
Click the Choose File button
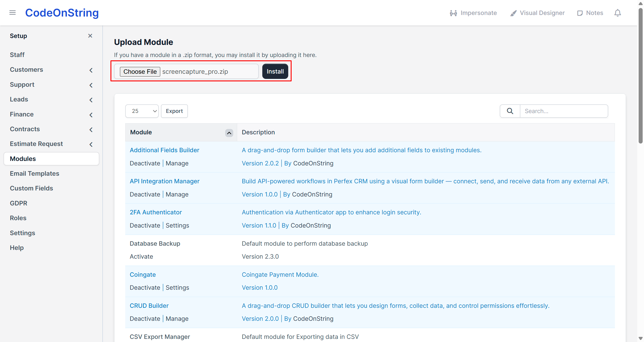(140, 72)
